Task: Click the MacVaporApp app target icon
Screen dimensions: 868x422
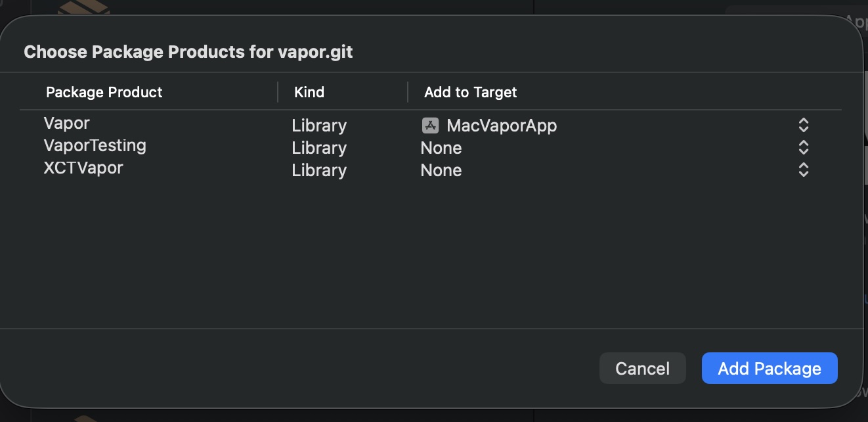Action: 430,125
